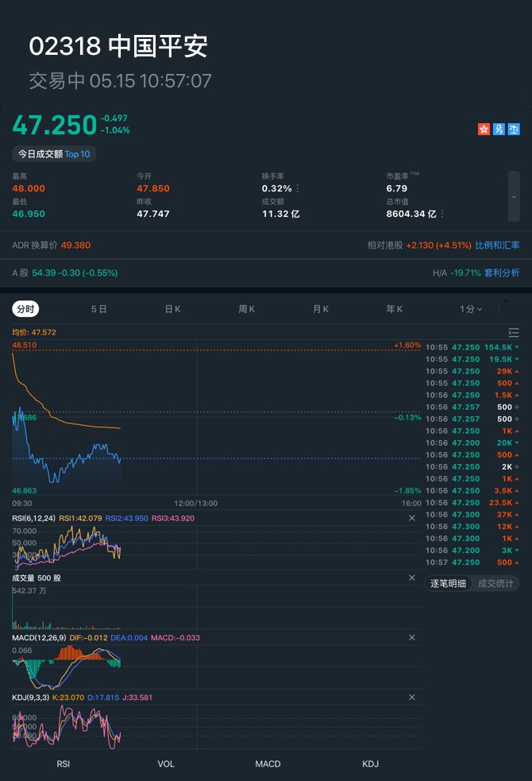Switch to the 周K chart tab
Viewport: 532px width, 781px height.
click(x=247, y=309)
